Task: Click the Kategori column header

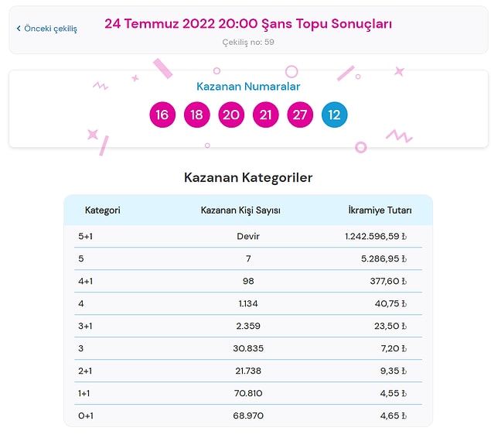Action: tap(102, 210)
